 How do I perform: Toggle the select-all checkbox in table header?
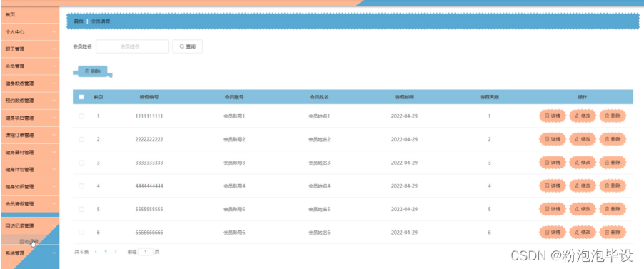[81, 97]
